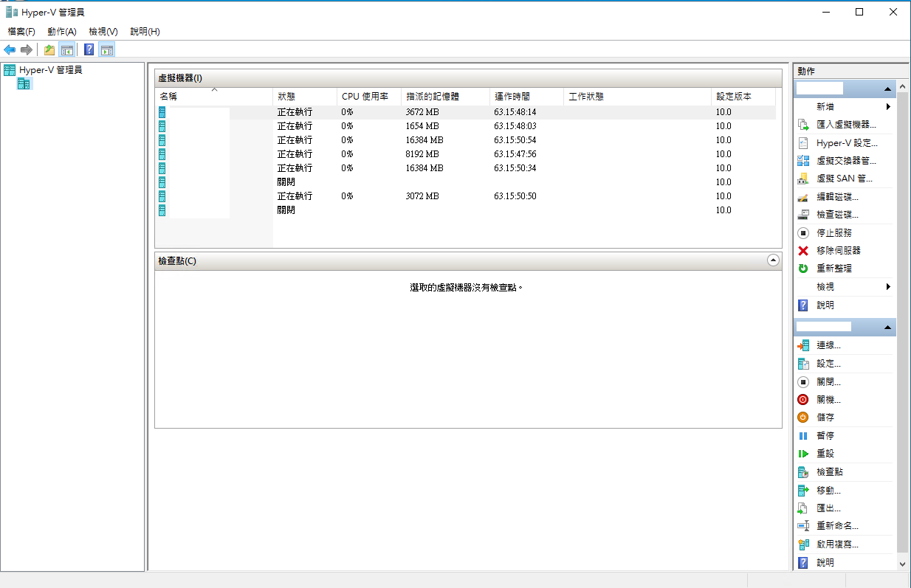Click the uptime 63.15:50:50 cell
Image resolution: width=911 pixels, height=588 pixels.
coord(515,196)
